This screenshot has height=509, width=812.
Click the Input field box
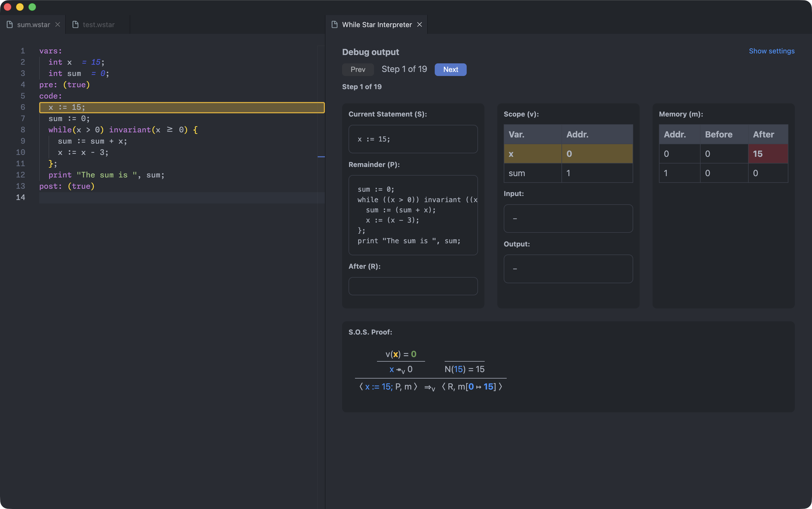(x=568, y=219)
